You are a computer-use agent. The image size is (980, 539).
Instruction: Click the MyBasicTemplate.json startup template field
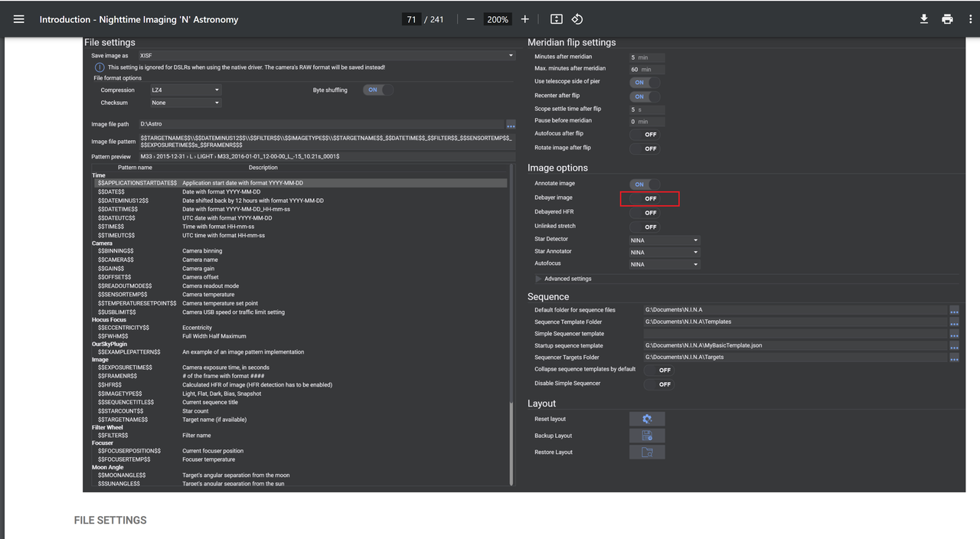tap(795, 346)
